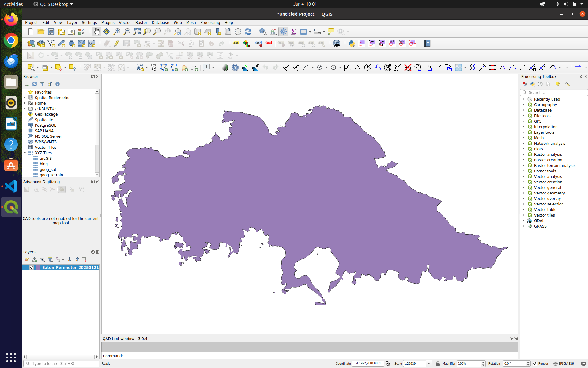Click the Filter Browser button
Image resolution: width=588 pixels, height=368 pixels.
pyautogui.click(x=43, y=84)
